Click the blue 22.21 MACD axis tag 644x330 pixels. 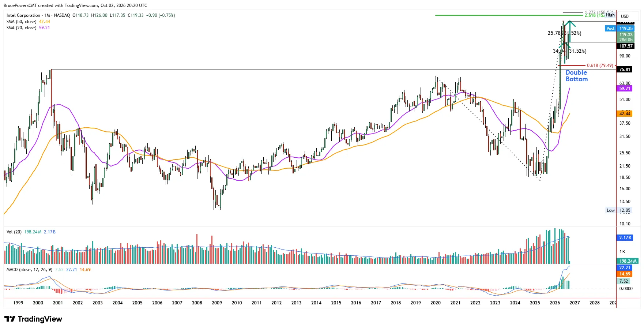tap(624, 268)
